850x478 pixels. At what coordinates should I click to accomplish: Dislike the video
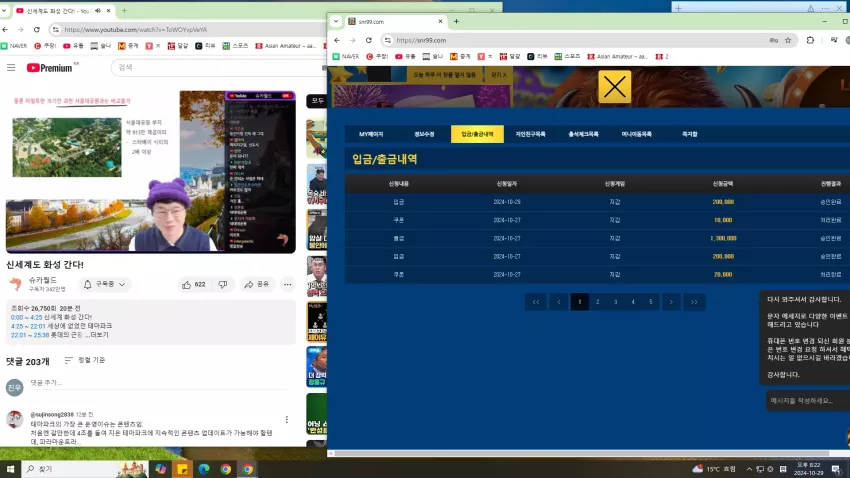tap(223, 285)
